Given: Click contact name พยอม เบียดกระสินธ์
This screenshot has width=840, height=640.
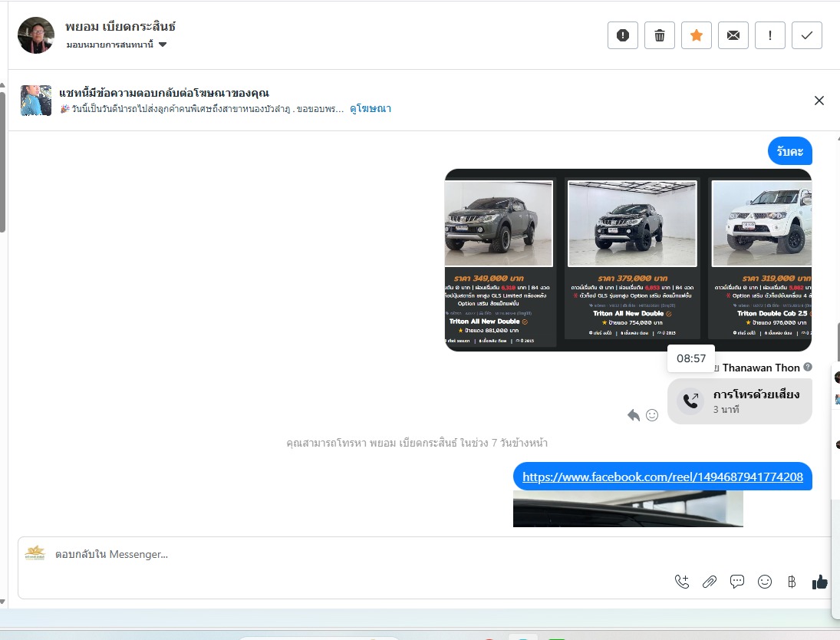Looking at the screenshot, I should pyautogui.click(x=120, y=26).
